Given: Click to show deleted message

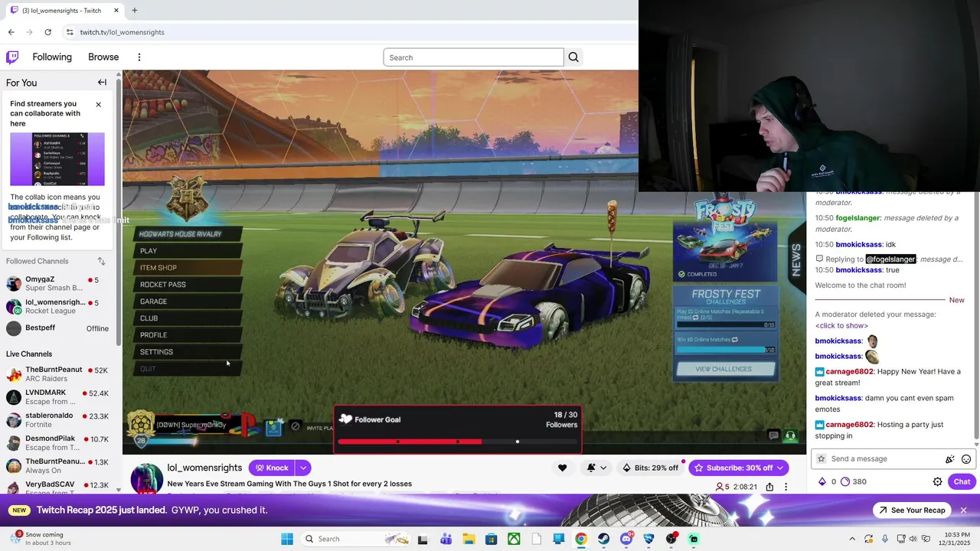Looking at the screenshot, I should tap(841, 326).
